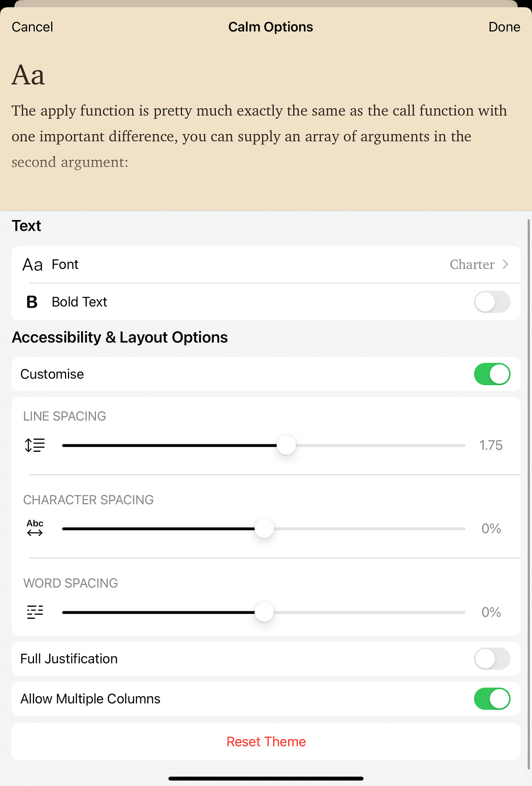Tap the large Aa preview heading
Screen dimensions: 532x786
28,75
